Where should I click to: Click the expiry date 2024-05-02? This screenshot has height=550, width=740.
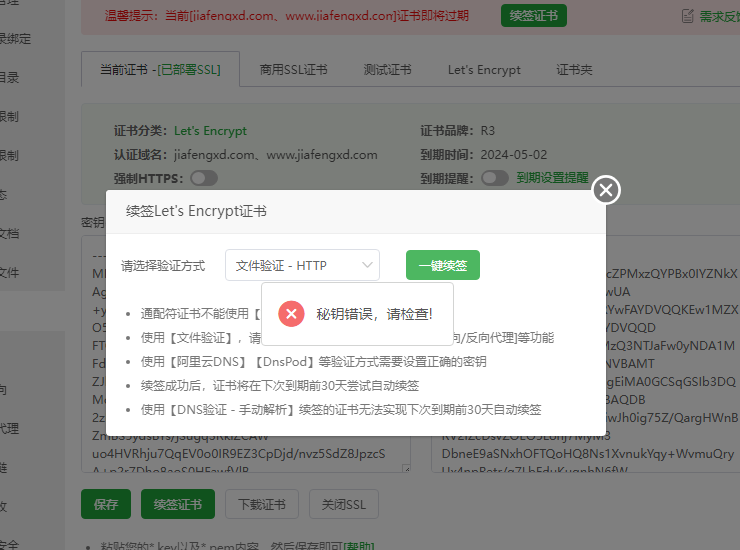click(x=513, y=155)
